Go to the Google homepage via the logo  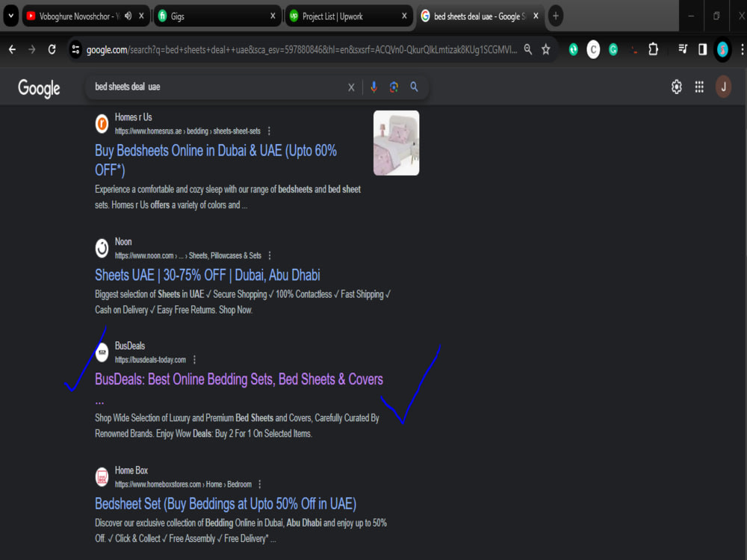click(39, 88)
